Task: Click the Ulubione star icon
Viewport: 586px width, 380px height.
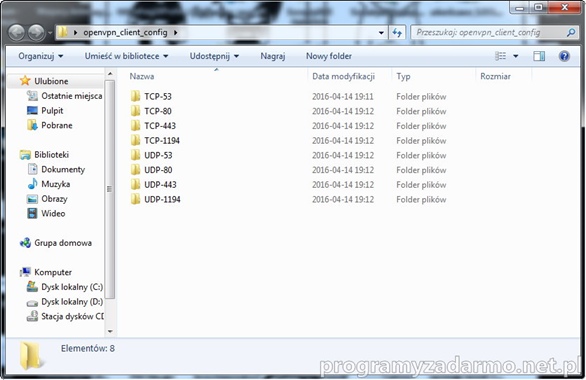Action: 25,81
